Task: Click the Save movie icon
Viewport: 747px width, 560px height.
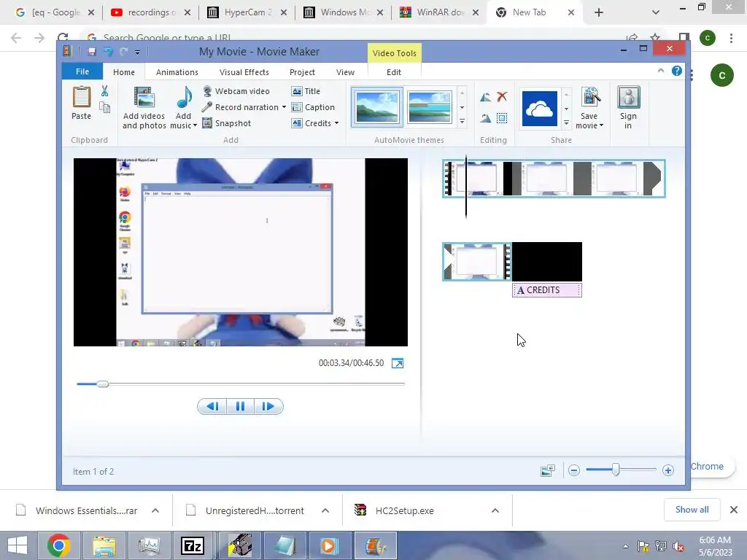Action: (x=589, y=97)
